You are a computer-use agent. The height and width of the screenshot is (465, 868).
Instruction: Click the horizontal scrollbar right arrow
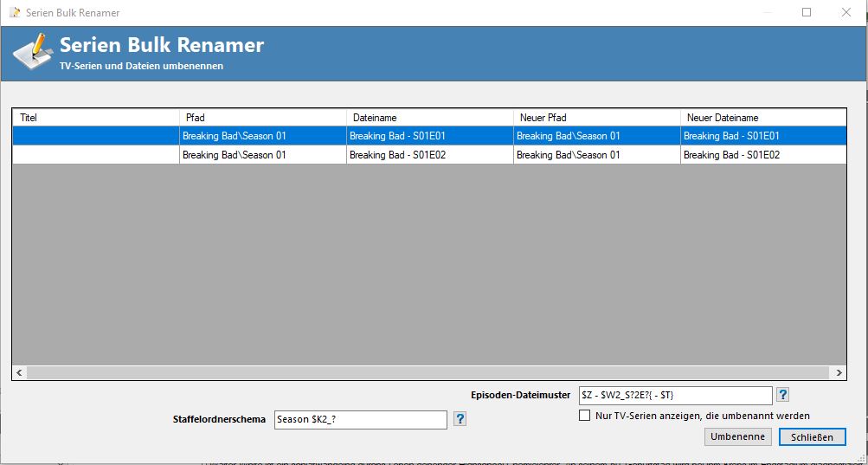pyautogui.click(x=839, y=373)
